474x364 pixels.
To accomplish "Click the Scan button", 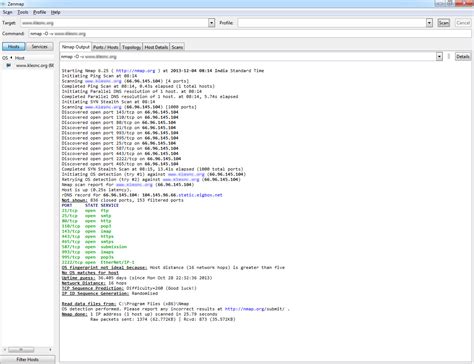I will [x=443, y=23].
